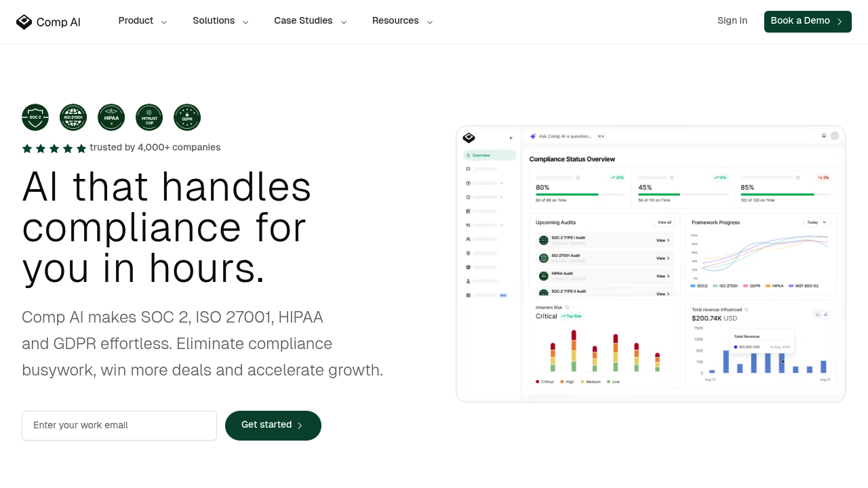Screen dimensions: 868x488
Task: Click the notification bell in dashboard preview
Action: 824,136
